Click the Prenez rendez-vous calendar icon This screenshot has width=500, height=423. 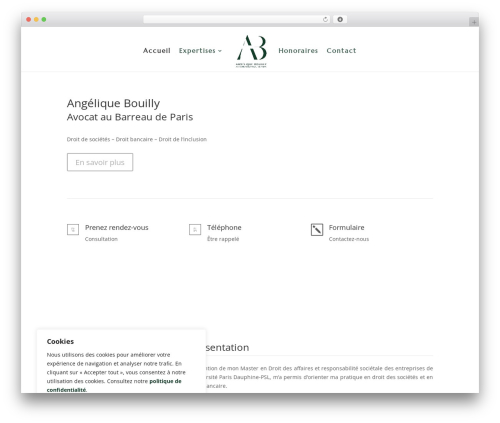[x=73, y=229]
